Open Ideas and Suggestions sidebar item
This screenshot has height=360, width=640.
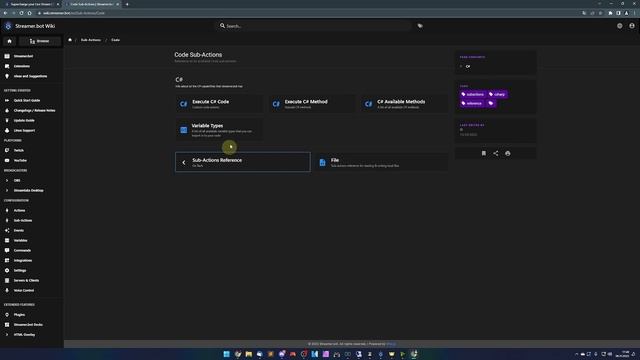(31, 76)
